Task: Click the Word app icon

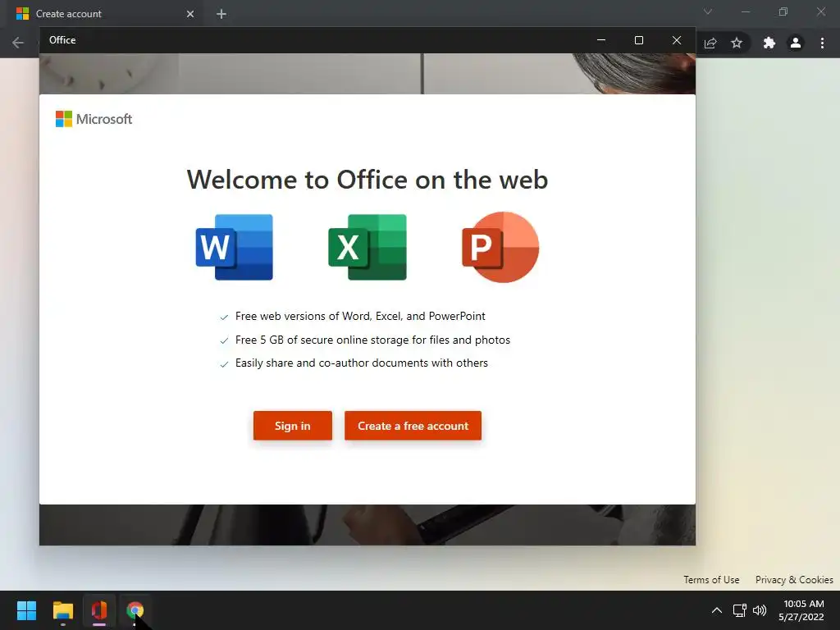Action: (x=234, y=247)
